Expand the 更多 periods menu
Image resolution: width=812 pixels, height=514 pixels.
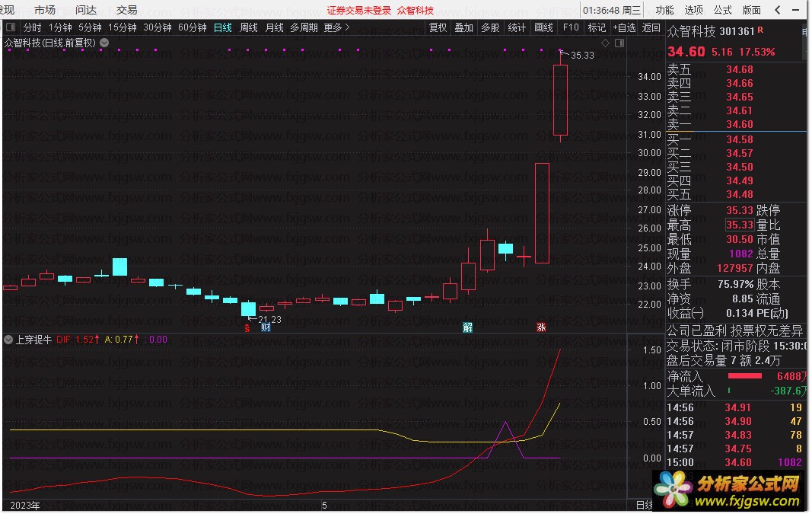[x=336, y=27]
